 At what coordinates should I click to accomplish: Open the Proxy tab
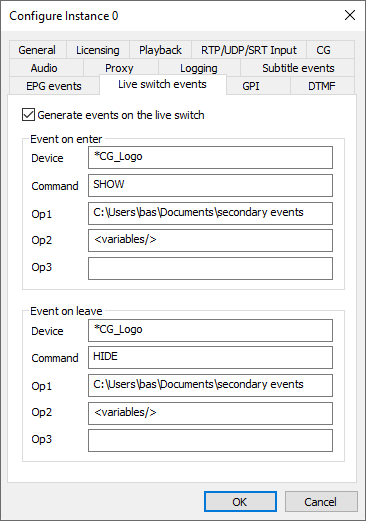click(x=121, y=68)
